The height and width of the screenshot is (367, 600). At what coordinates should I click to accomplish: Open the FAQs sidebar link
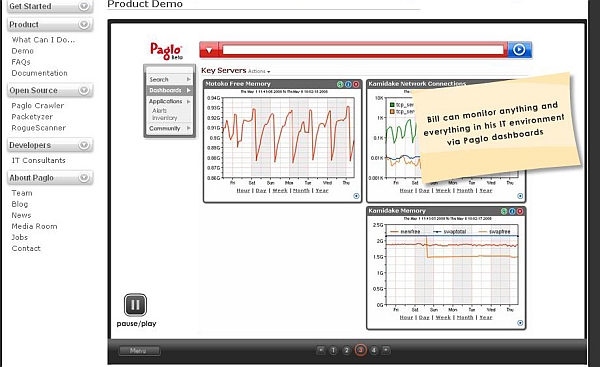click(21, 62)
